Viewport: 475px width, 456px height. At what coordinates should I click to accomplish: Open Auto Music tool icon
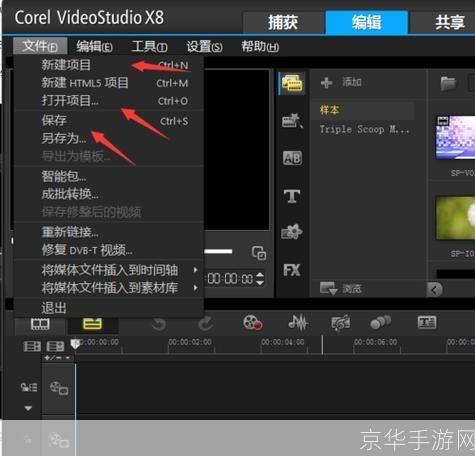(x=340, y=323)
